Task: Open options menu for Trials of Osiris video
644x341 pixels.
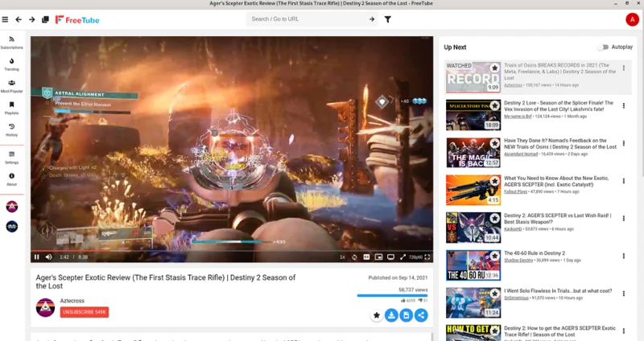Action: coord(623,68)
